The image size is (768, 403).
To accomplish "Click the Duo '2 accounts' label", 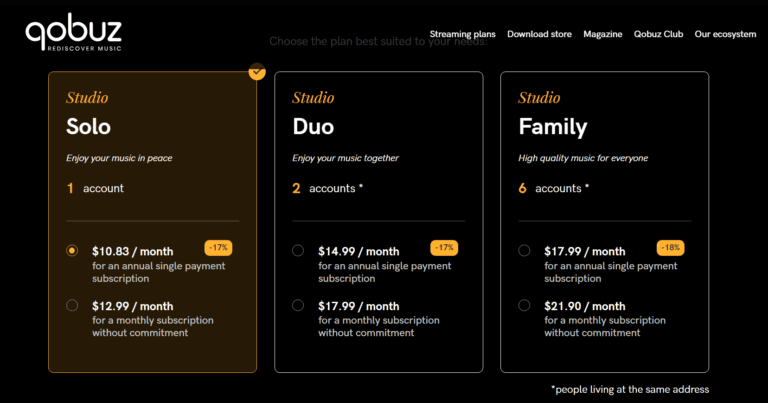I will click(327, 188).
